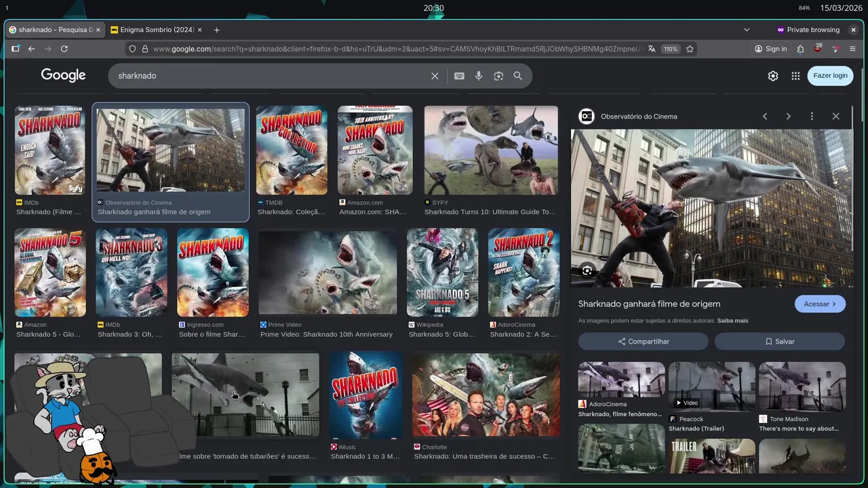868x488 pixels.
Task: Click the Salvar save button
Action: [x=780, y=342]
